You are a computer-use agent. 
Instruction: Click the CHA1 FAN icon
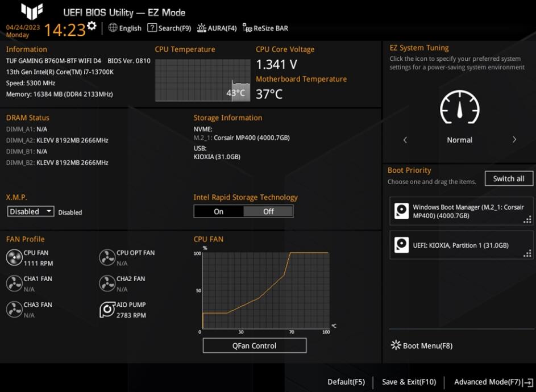(14, 283)
